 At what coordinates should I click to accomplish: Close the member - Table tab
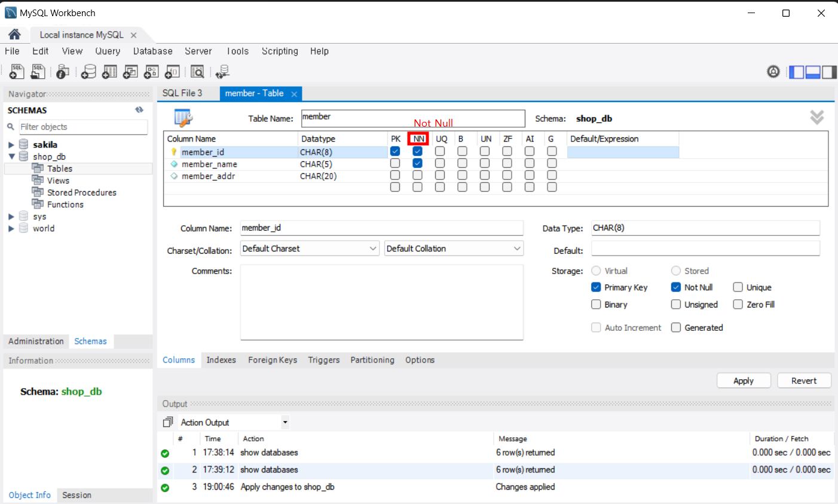pos(294,94)
